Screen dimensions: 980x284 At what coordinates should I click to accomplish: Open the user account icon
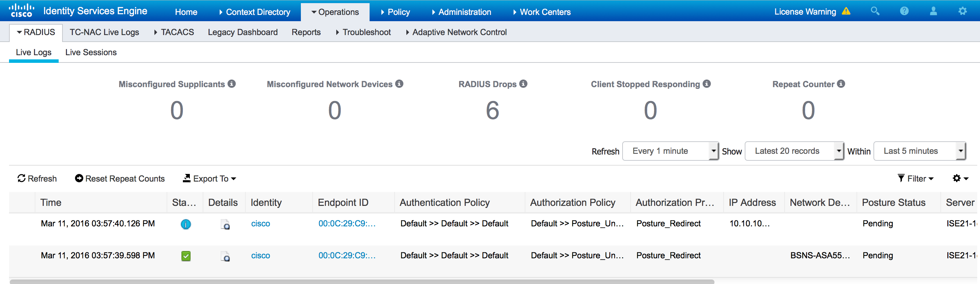[x=933, y=11]
